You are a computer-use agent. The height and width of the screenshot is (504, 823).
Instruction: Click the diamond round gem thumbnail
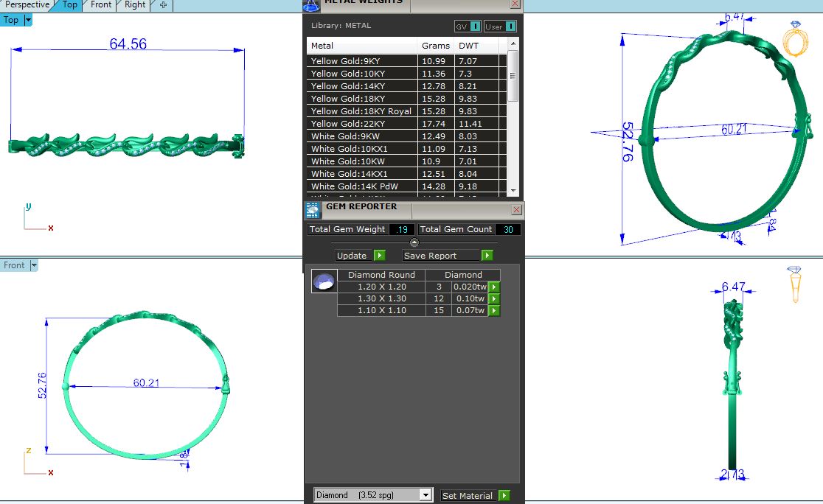324,281
